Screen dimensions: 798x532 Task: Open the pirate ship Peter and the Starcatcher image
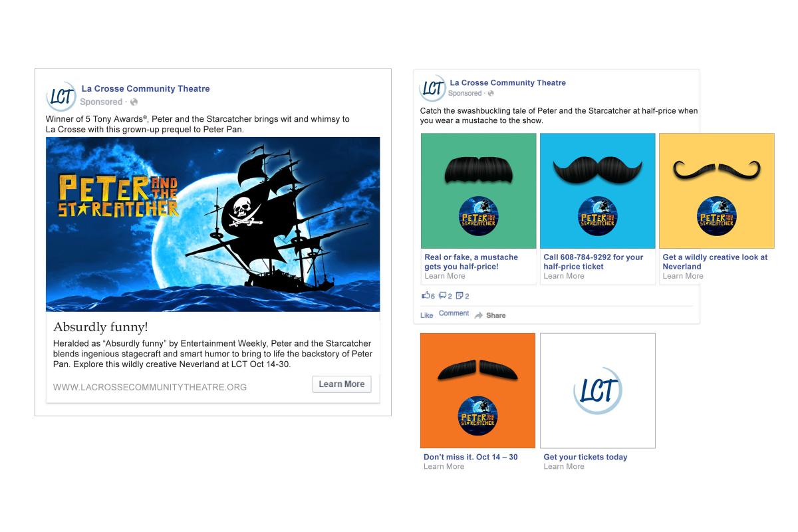click(x=213, y=224)
